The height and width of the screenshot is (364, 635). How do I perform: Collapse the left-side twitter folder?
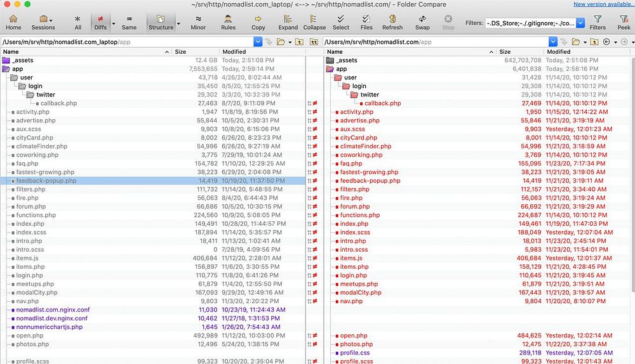31,94
